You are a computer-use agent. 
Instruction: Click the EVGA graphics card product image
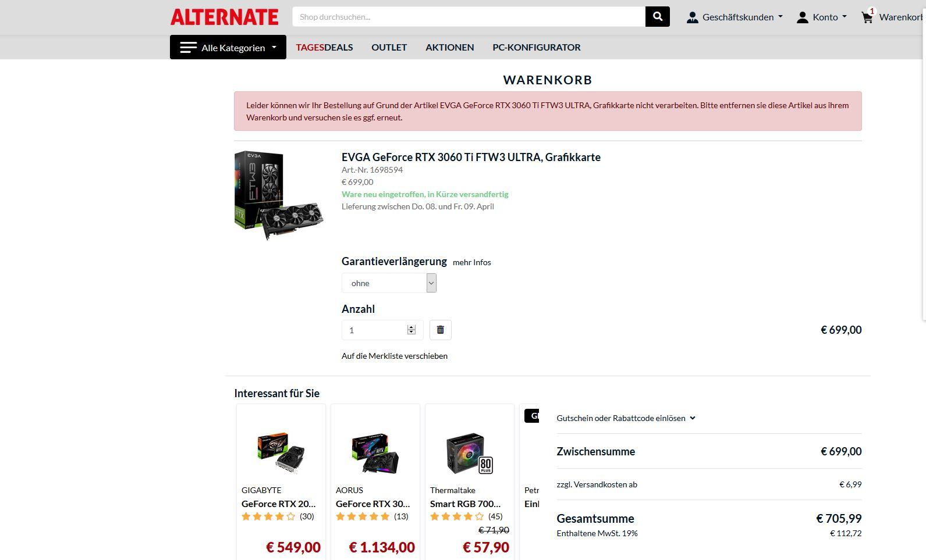279,195
